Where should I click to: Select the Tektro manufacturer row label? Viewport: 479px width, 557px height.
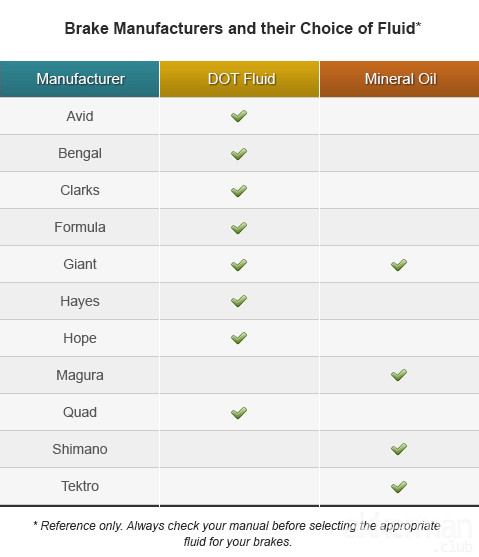(80, 486)
